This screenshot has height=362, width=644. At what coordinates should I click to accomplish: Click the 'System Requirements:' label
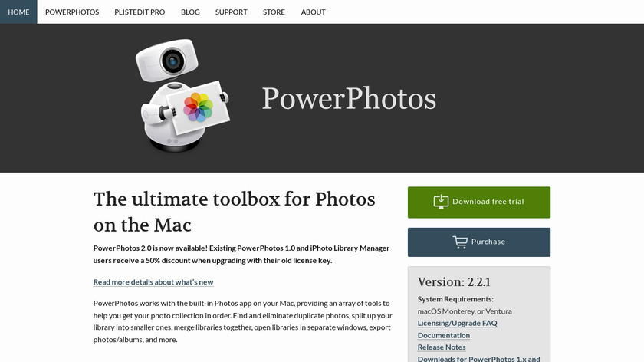[455, 299]
